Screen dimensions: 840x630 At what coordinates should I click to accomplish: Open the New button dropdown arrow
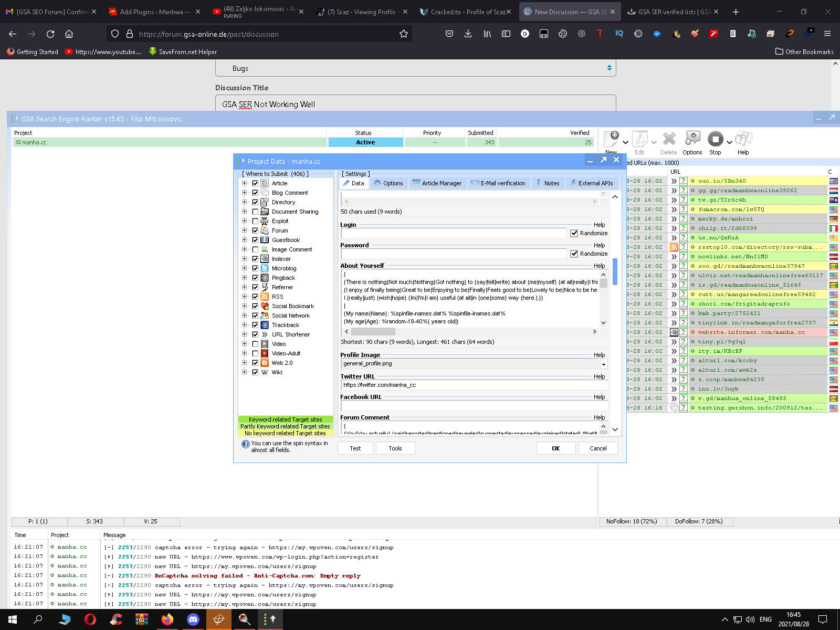pyautogui.click(x=625, y=142)
